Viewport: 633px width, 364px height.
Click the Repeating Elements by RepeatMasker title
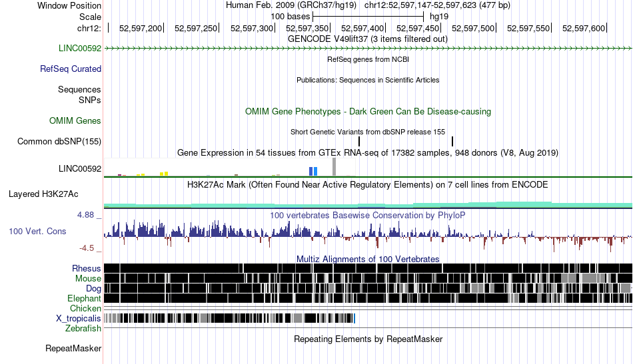coord(368,339)
